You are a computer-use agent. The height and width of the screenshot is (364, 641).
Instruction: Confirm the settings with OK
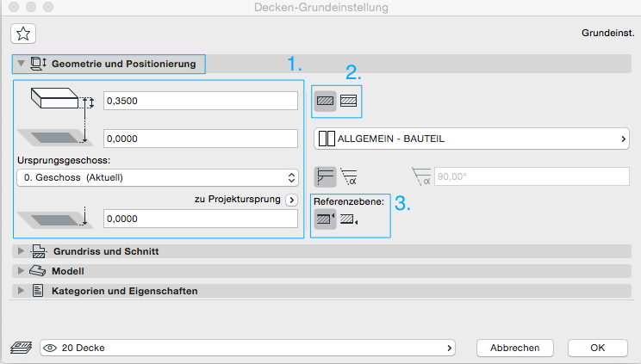[x=597, y=348]
